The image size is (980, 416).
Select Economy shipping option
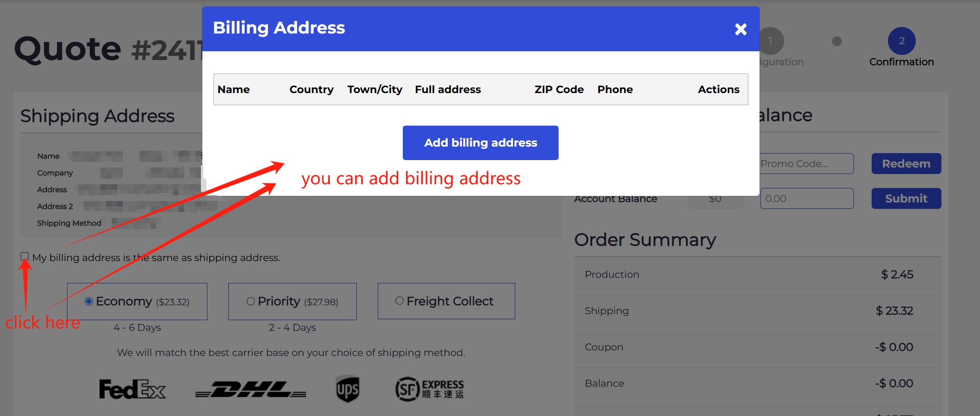(89, 302)
